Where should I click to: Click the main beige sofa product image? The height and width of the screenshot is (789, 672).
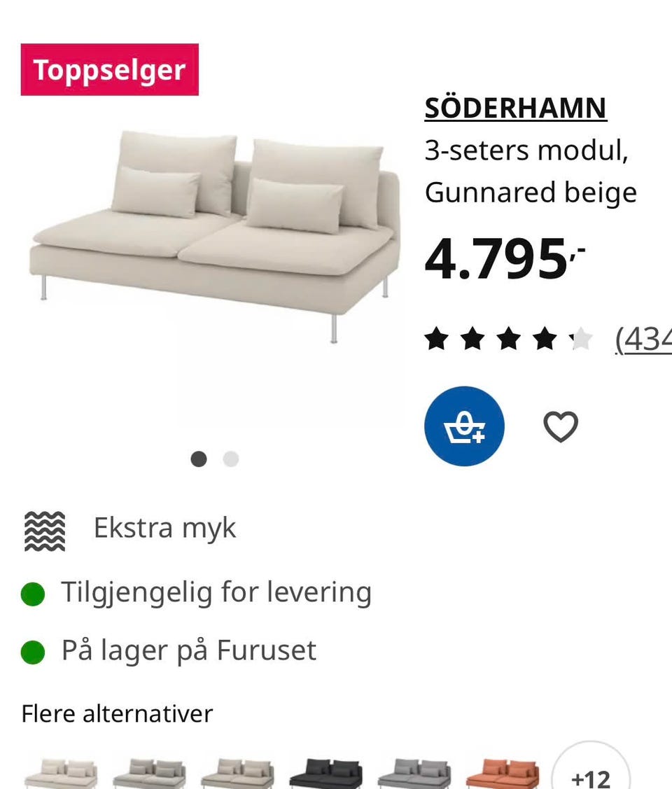click(215, 231)
